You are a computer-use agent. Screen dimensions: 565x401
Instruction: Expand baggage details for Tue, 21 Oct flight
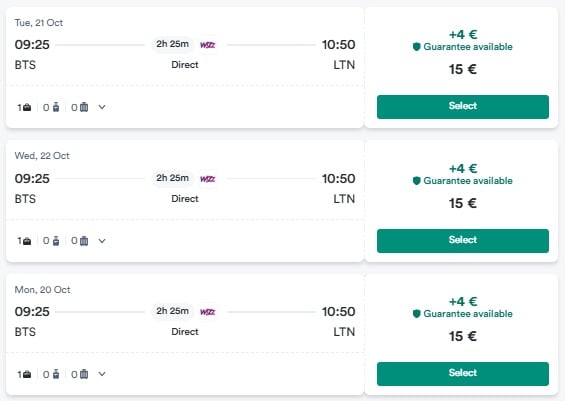[x=102, y=107]
